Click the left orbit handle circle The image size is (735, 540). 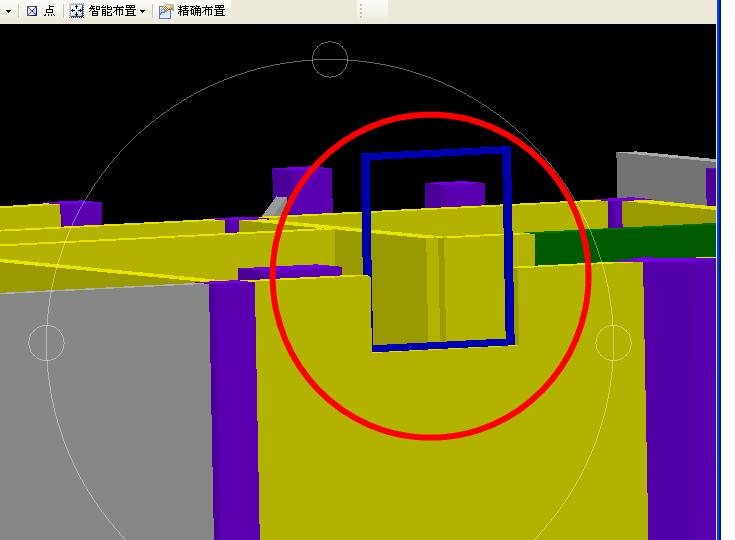46,343
